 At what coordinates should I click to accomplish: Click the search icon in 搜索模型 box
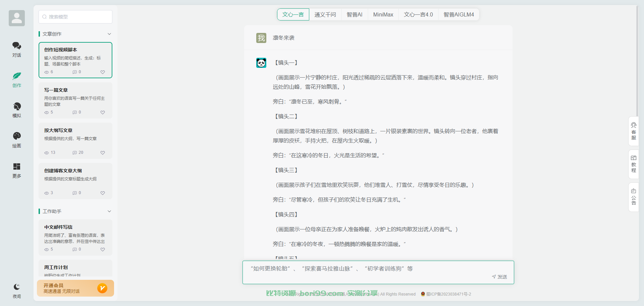[x=44, y=17]
